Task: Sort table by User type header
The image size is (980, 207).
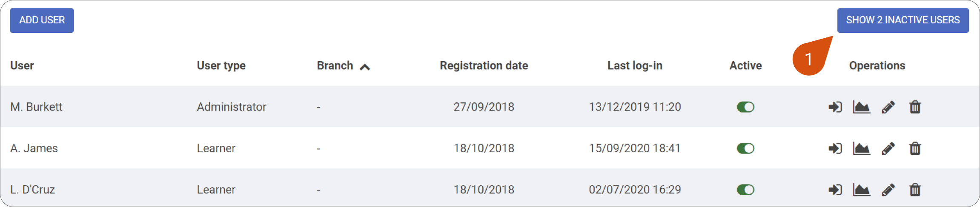Action: 221,65
